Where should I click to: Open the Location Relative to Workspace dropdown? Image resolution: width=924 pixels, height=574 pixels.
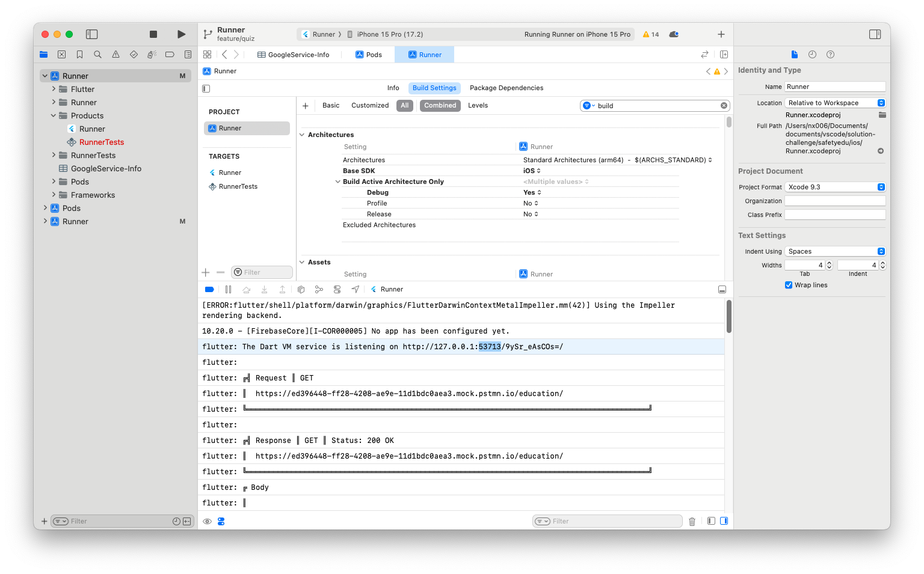tap(835, 103)
